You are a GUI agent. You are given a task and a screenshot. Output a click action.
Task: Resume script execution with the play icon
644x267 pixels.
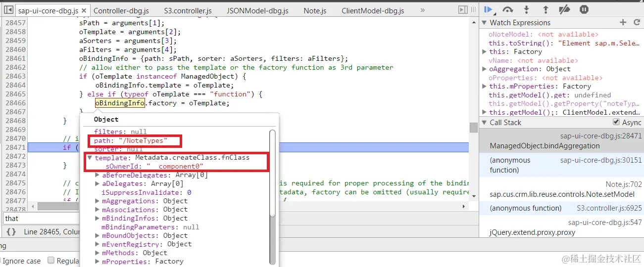coord(489,9)
